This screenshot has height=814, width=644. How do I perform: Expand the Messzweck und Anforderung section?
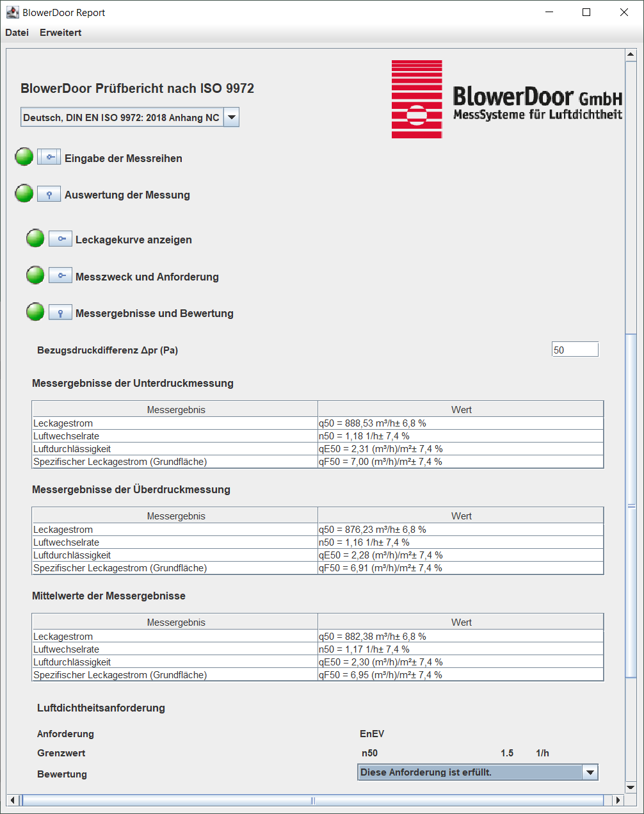click(x=60, y=275)
